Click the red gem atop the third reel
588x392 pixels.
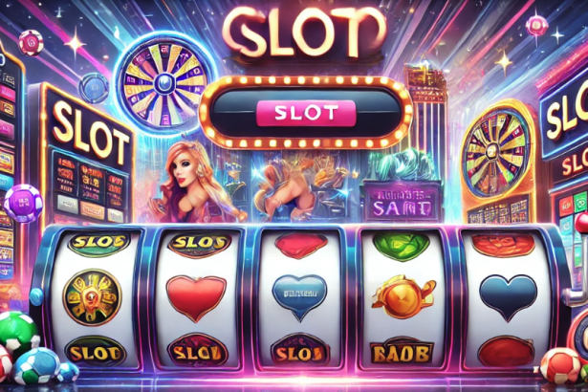pos(301,246)
